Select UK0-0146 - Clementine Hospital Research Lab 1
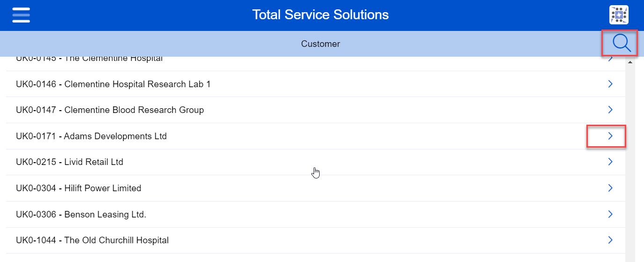Screen dimensions: 644x262 coord(315,84)
